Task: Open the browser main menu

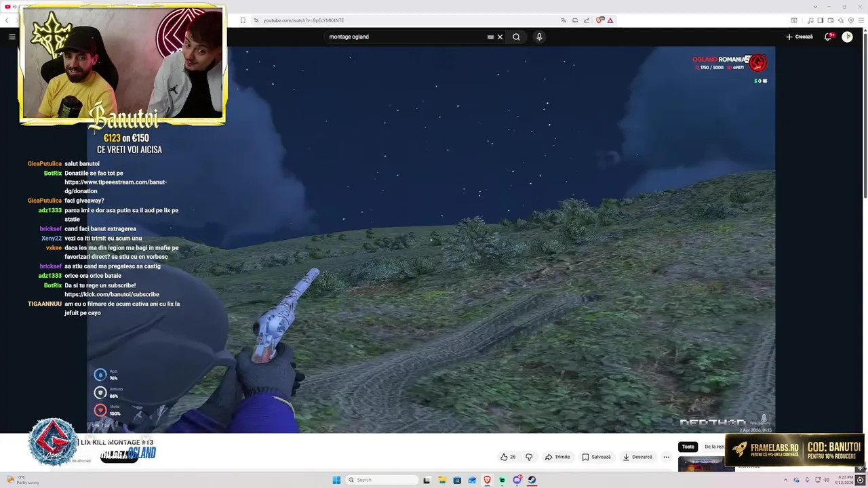Action: click(x=861, y=20)
